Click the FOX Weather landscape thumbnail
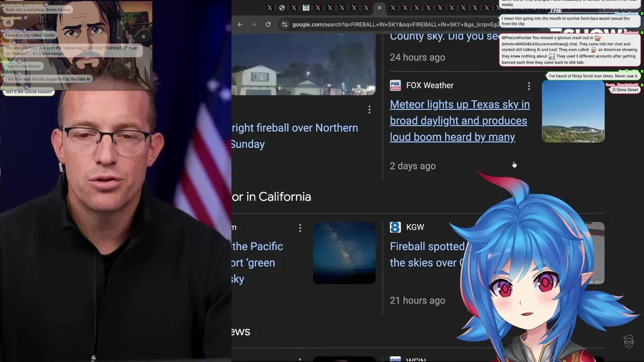The width and height of the screenshot is (644, 362). [573, 112]
